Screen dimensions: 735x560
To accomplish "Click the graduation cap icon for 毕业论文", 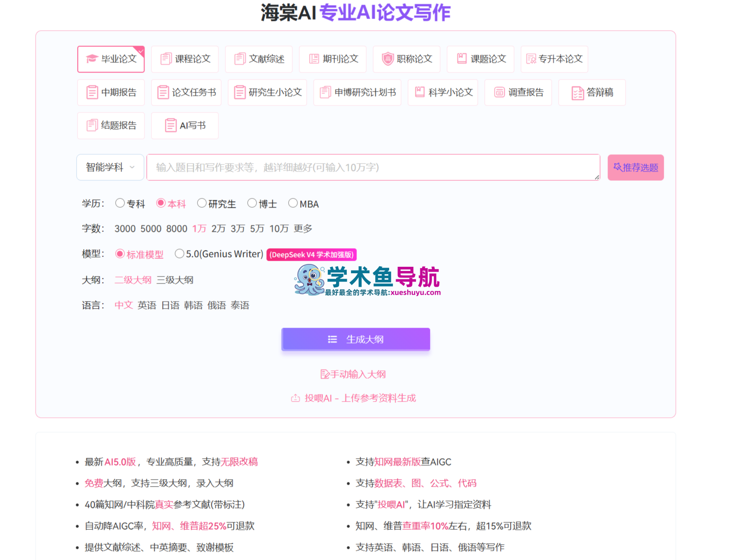I will click(x=92, y=59).
